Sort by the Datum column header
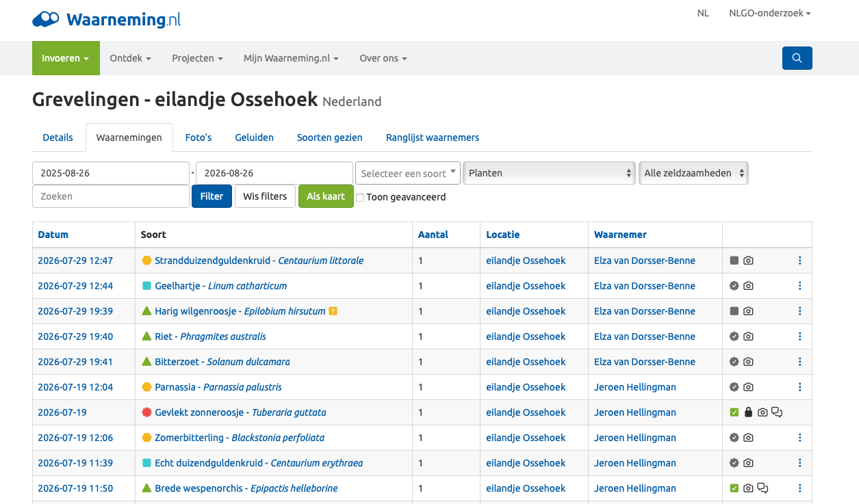The height and width of the screenshot is (504, 859). click(53, 235)
